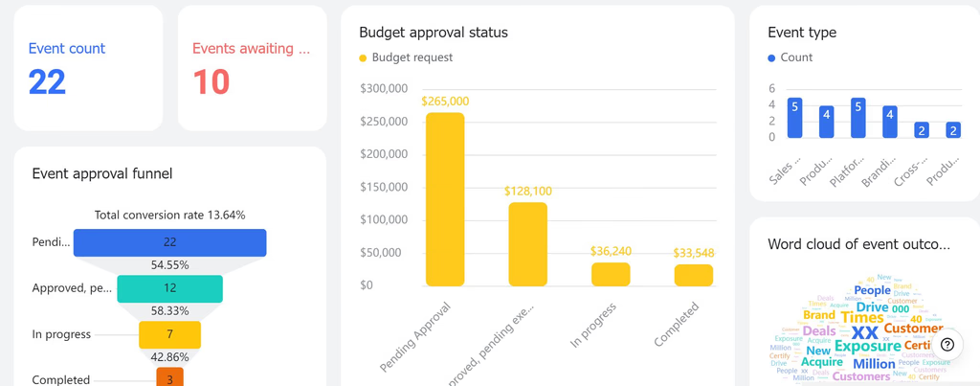
Task: Click the word Million in word cloud
Action: (874, 363)
